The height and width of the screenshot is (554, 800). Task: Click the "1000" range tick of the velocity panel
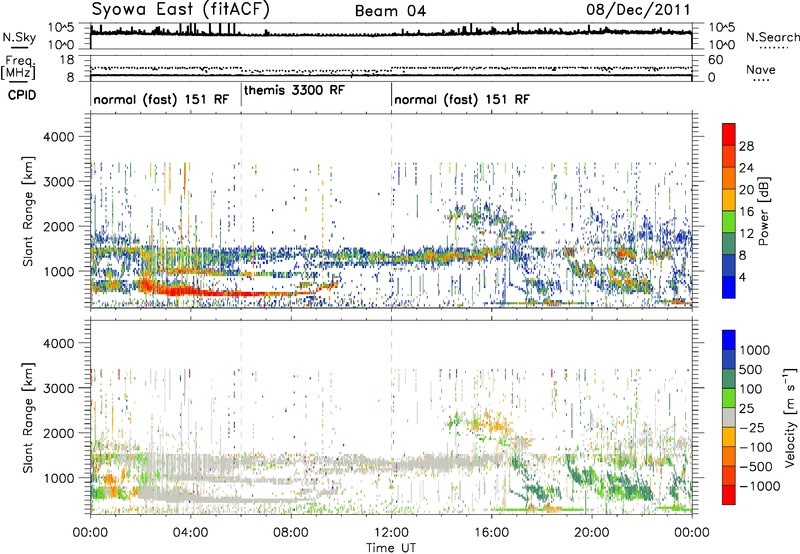59,478
